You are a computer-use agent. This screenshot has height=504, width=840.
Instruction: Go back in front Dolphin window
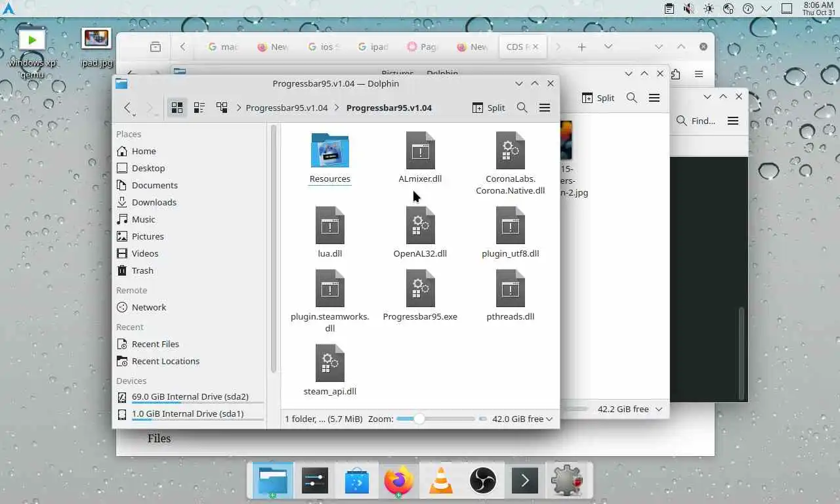point(128,108)
